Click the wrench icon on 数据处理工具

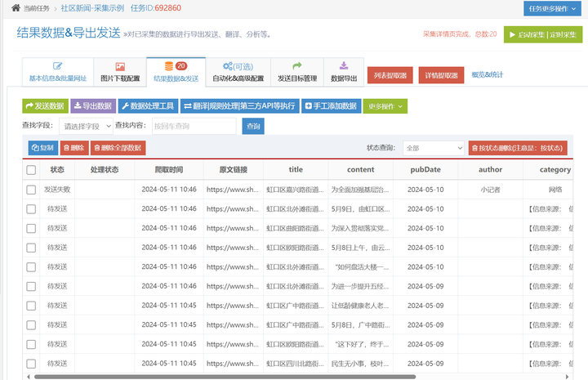tap(126, 106)
